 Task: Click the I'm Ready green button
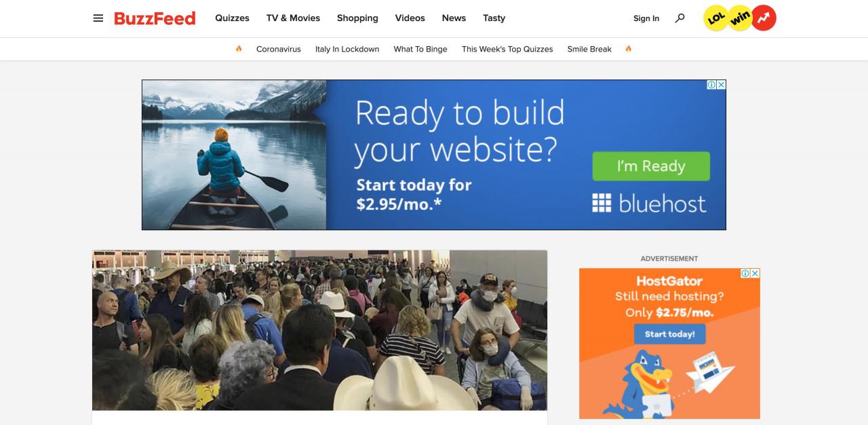pyautogui.click(x=651, y=166)
